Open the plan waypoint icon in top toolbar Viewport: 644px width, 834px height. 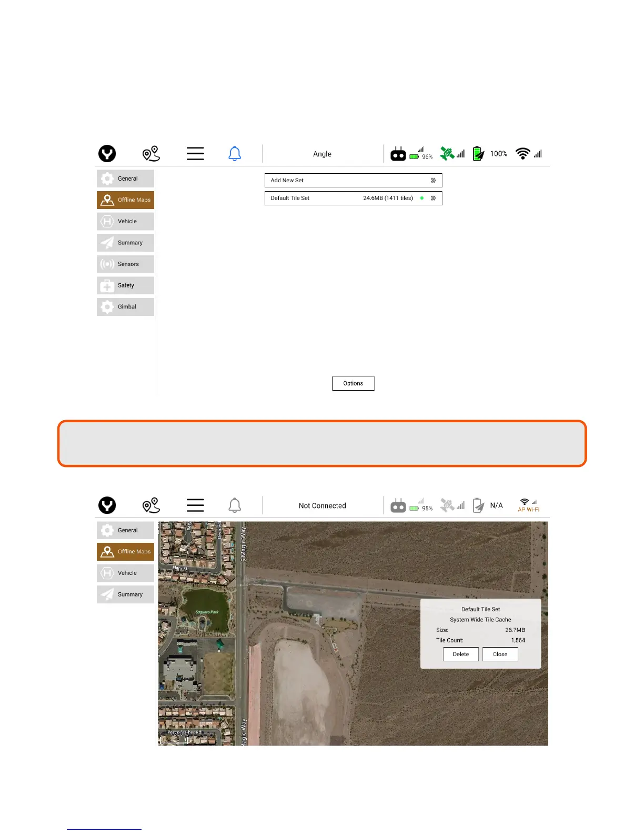151,154
